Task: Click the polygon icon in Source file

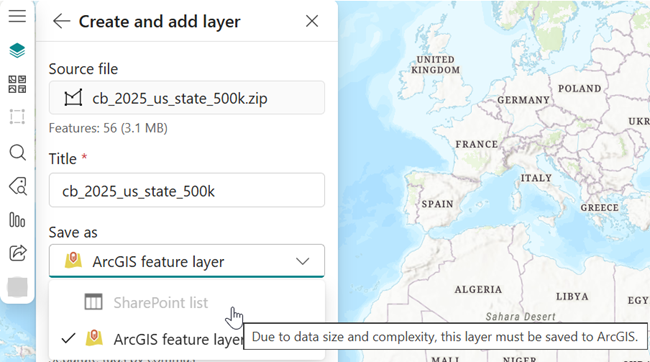Action: pyautogui.click(x=73, y=98)
